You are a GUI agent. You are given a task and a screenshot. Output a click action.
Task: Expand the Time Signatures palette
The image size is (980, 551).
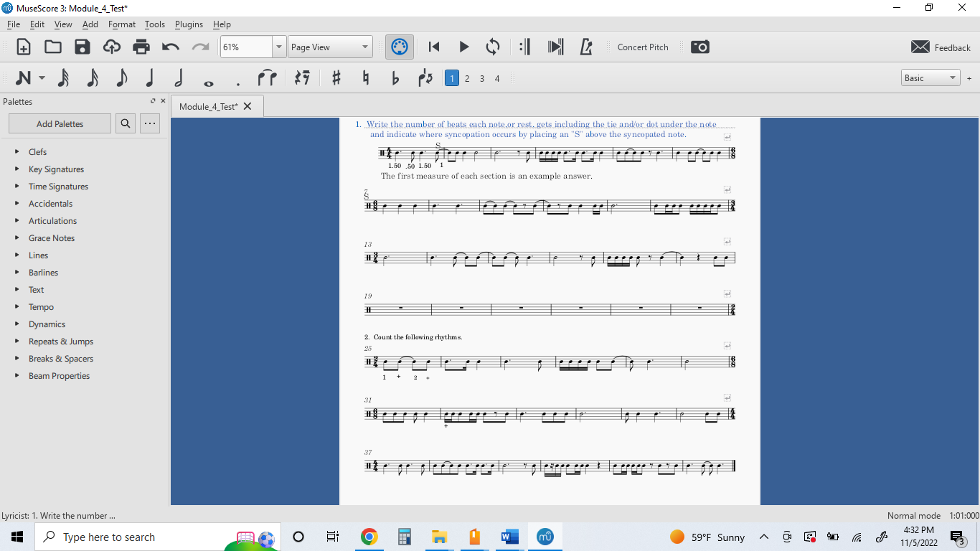(x=58, y=186)
